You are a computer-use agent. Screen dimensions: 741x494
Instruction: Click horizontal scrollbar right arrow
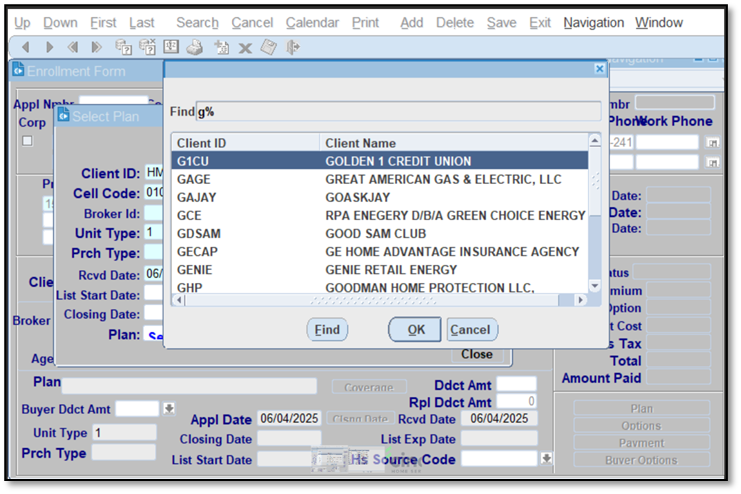[580, 300]
